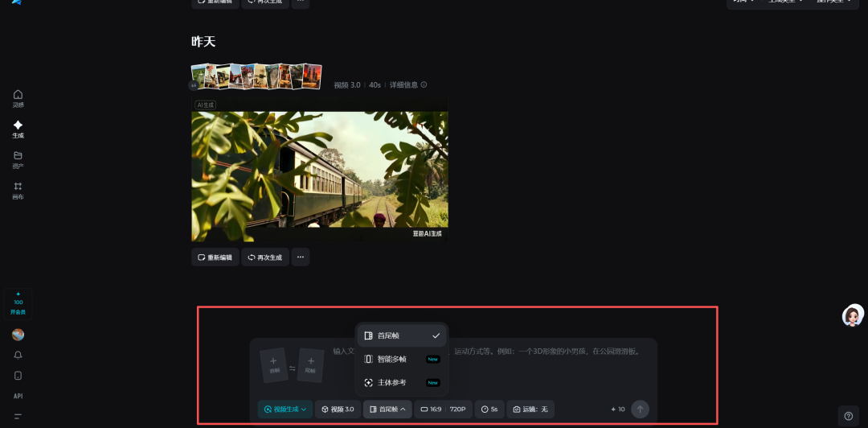Viewport: 868px width, 428px height.
Task: Open the 灵感 home page
Action: (18, 98)
